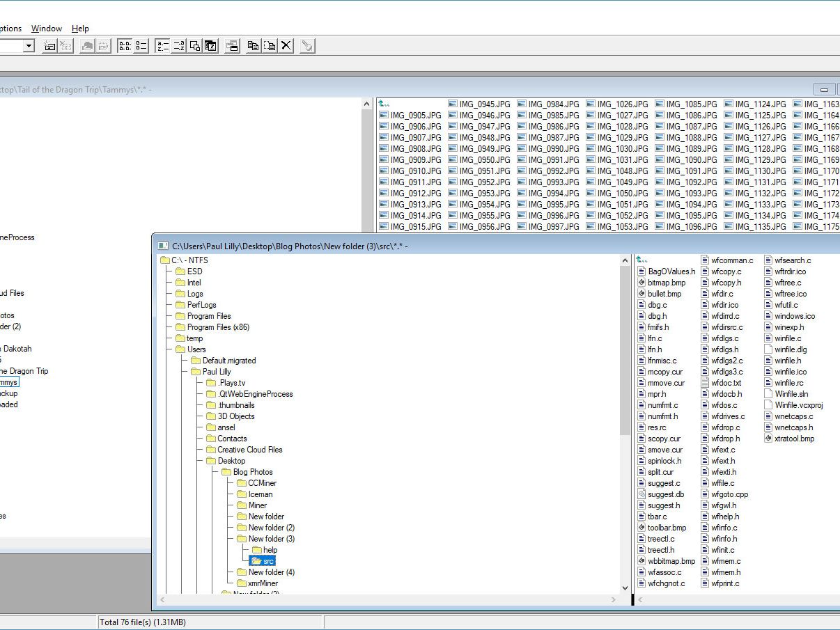This screenshot has height=630, width=840.
Task: Sort files by size using toolbar icon
Action: tap(195, 46)
